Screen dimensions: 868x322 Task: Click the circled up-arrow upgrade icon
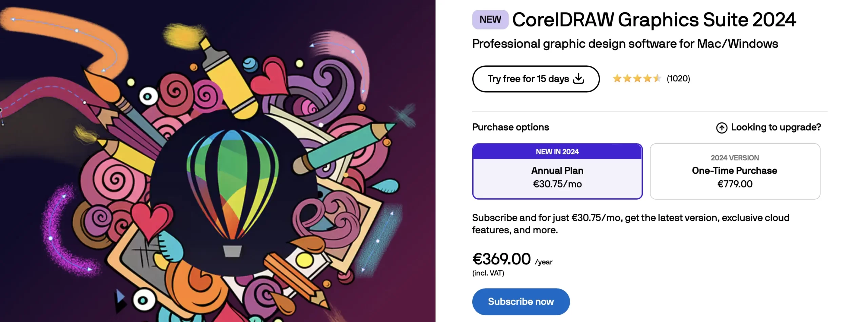pos(722,128)
